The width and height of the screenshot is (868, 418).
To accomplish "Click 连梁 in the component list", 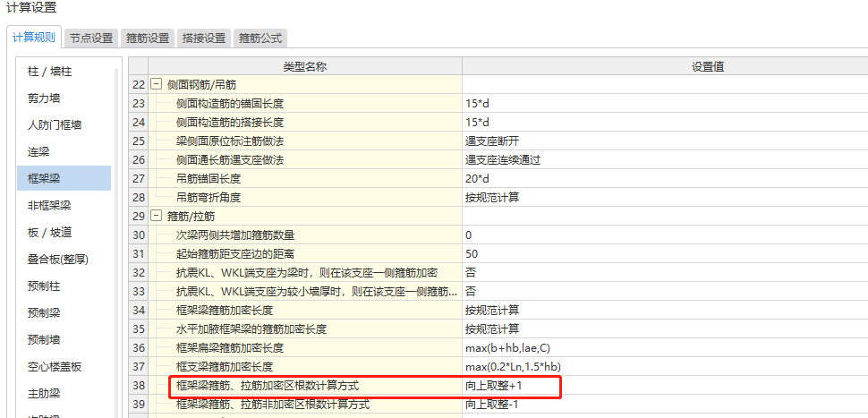I will pos(38,151).
